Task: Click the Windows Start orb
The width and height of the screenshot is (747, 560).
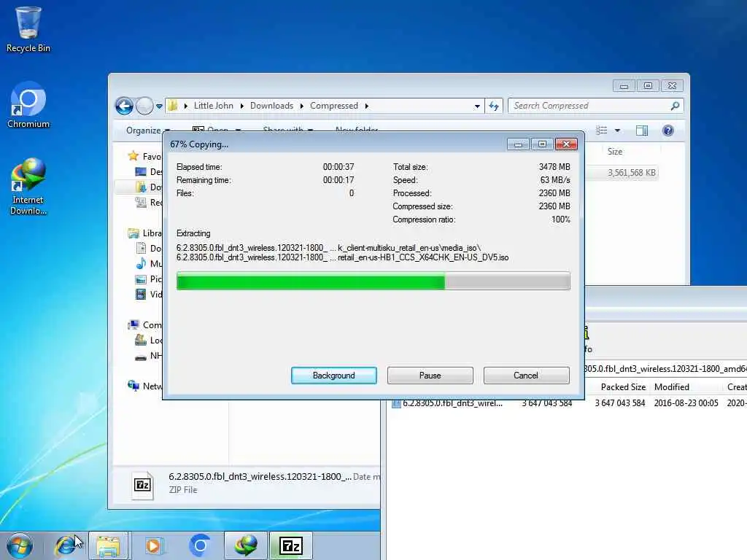Action: [19, 545]
